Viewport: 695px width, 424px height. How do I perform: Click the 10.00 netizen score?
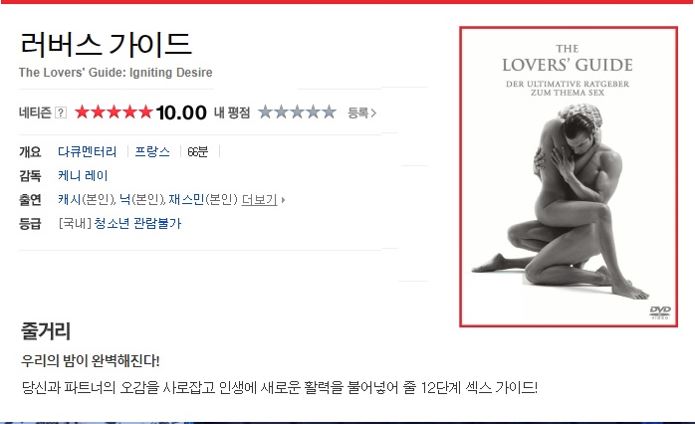pyautogui.click(x=181, y=113)
